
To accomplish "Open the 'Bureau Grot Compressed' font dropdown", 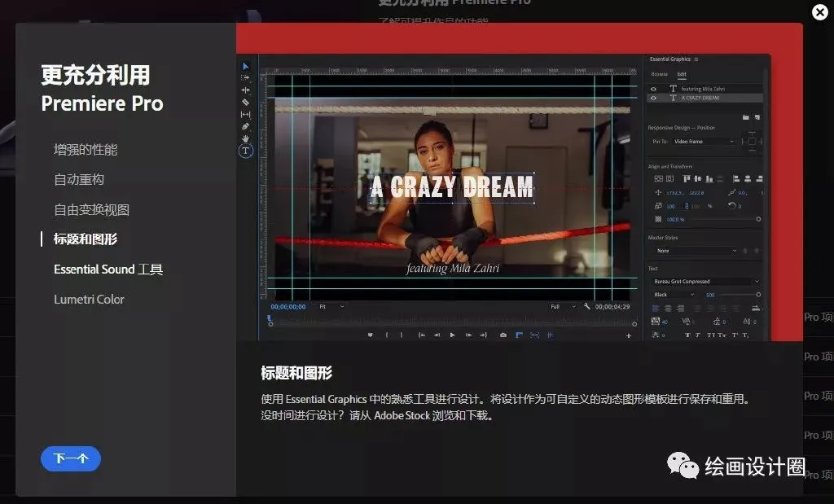I will (x=706, y=281).
